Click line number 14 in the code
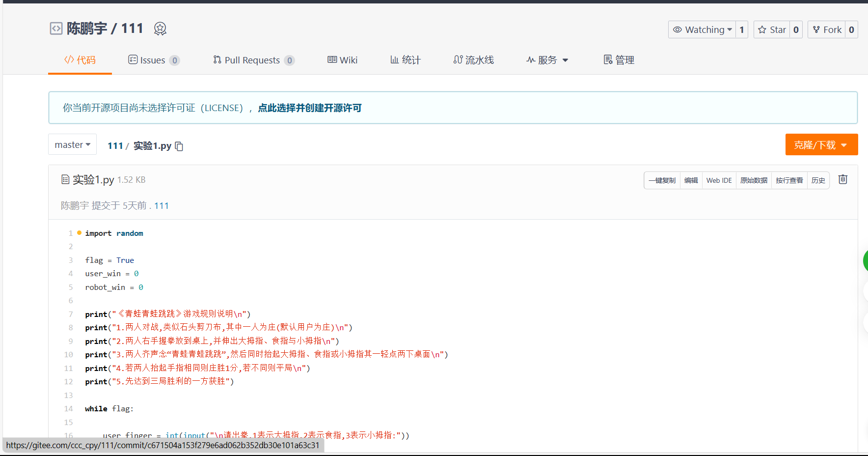This screenshot has height=456, width=868. (68, 408)
